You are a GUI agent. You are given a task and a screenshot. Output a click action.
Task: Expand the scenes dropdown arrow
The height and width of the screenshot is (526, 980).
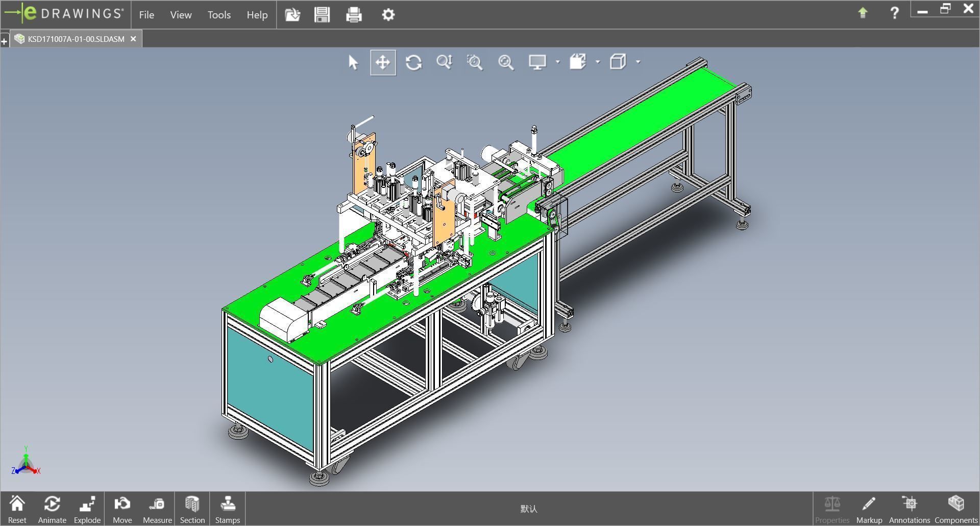click(598, 62)
